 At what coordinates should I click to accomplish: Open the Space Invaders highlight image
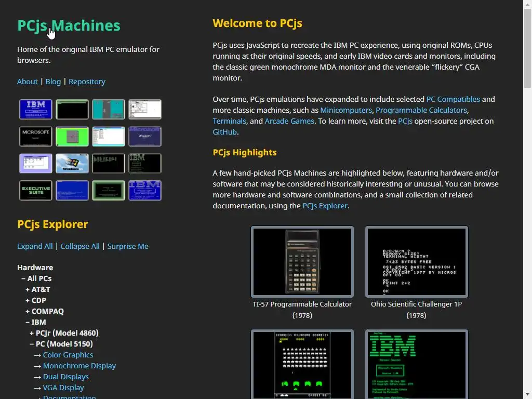302,364
